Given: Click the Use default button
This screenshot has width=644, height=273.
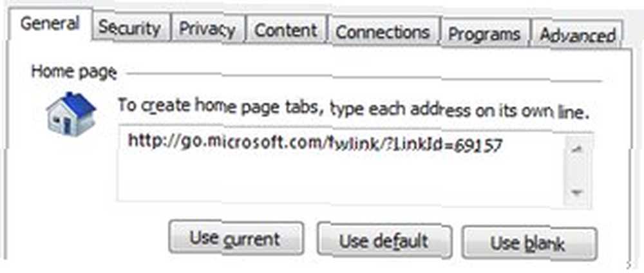Looking at the screenshot, I should coord(384,241).
